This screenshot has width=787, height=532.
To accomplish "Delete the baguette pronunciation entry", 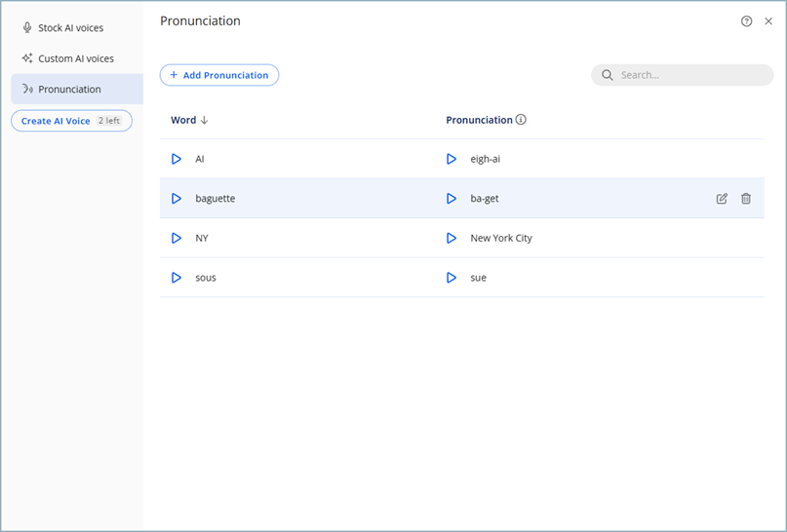I will (x=746, y=199).
